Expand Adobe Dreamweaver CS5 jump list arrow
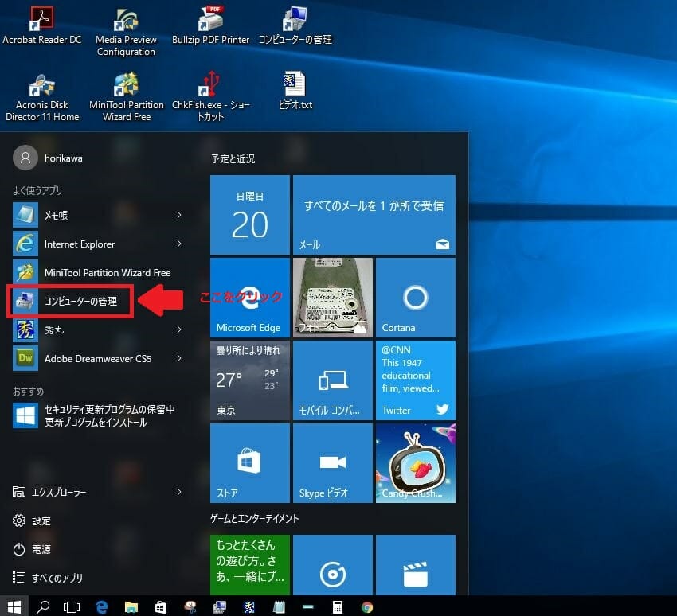The image size is (677, 616). point(179,358)
